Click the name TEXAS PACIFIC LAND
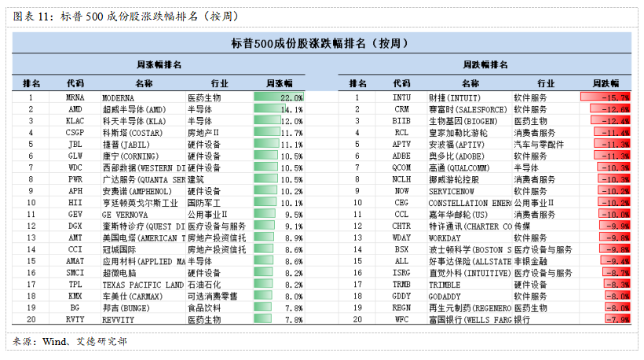This screenshot has height=360, width=644. coord(143,285)
